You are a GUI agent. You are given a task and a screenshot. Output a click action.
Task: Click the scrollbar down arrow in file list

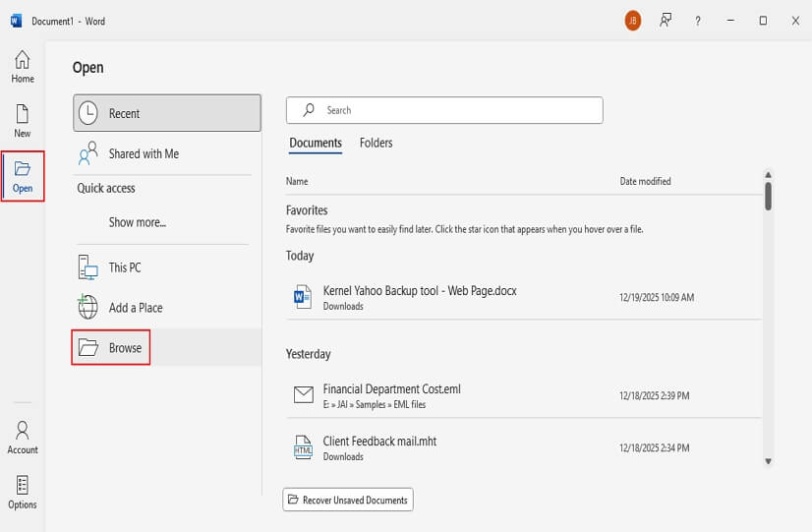click(768, 460)
